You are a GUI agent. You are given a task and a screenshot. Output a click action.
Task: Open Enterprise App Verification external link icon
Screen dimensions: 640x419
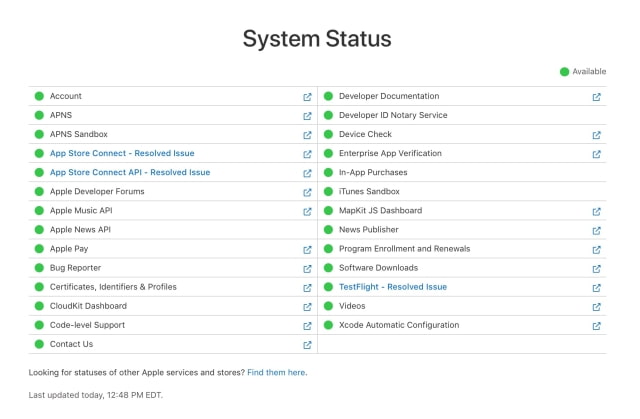coord(596,154)
